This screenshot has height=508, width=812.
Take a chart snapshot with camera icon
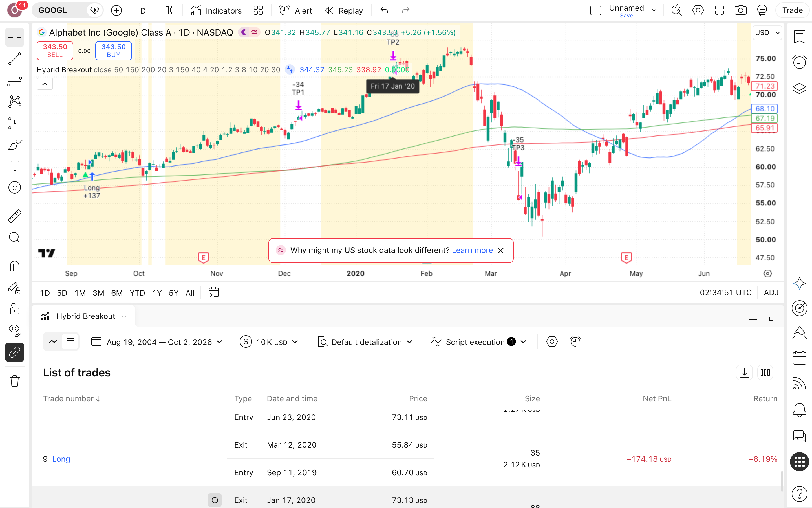coord(740,10)
